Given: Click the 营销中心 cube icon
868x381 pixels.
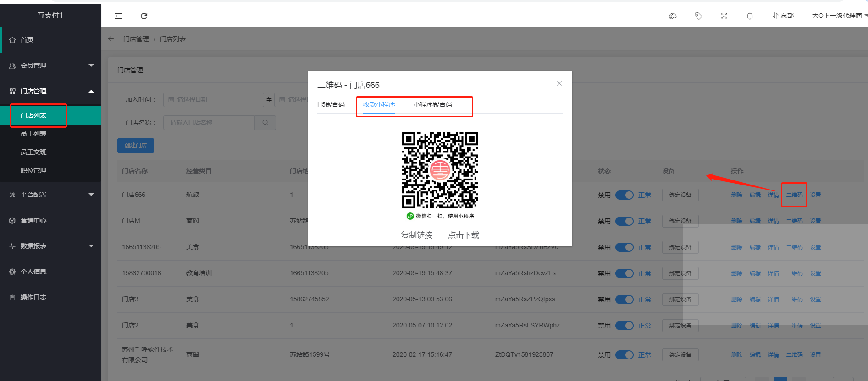Looking at the screenshot, I should coord(12,220).
